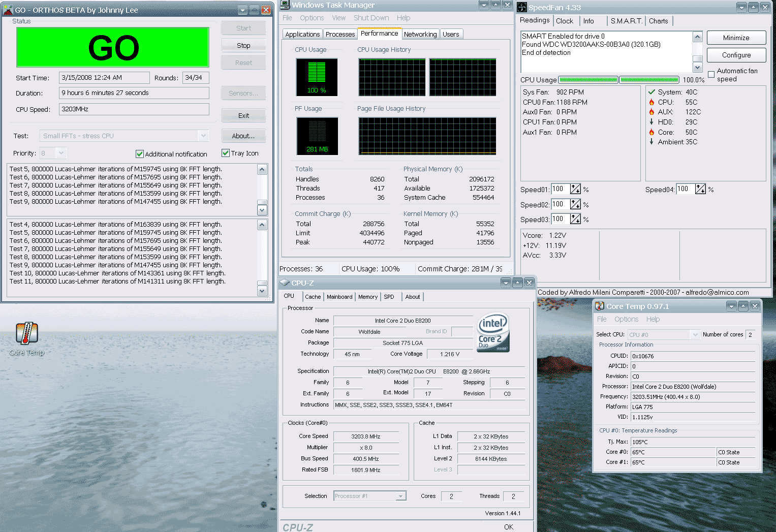The width and height of the screenshot is (776, 532).
Task: Open the About tab in CPU-Z
Action: click(413, 297)
